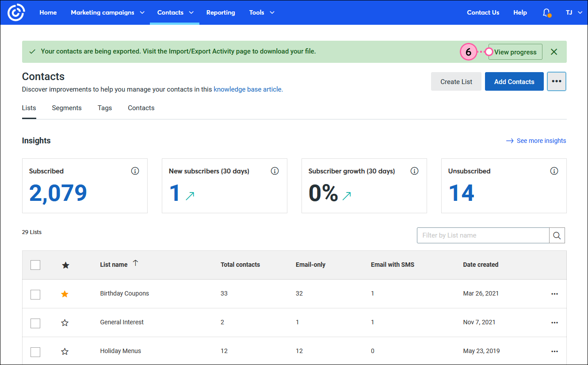Open the more options button beside Add Contacts
Image resolution: width=588 pixels, height=365 pixels.
click(x=557, y=81)
